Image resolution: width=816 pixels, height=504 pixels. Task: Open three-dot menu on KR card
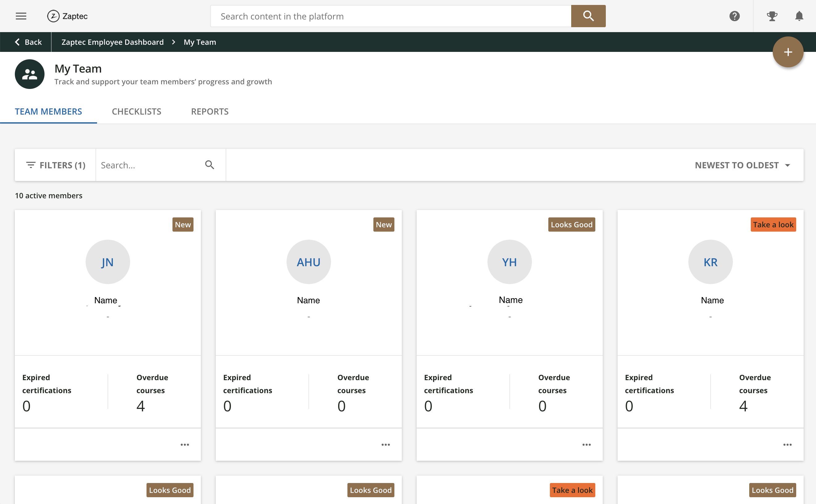pos(787,445)
